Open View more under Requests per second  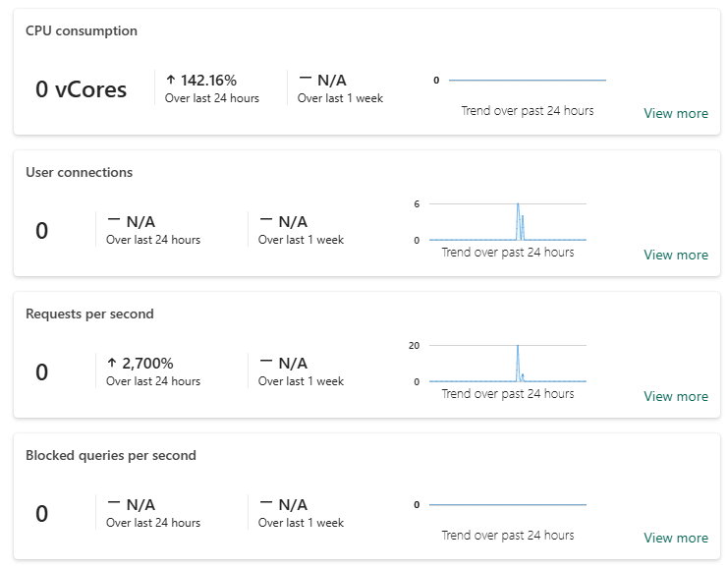pos(675,396)
